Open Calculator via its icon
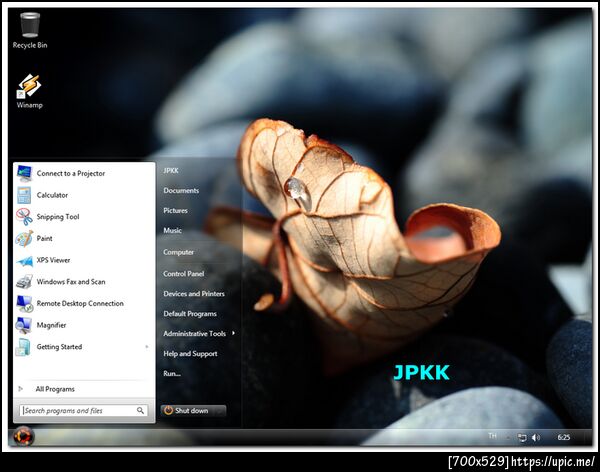 coord(24,195)
